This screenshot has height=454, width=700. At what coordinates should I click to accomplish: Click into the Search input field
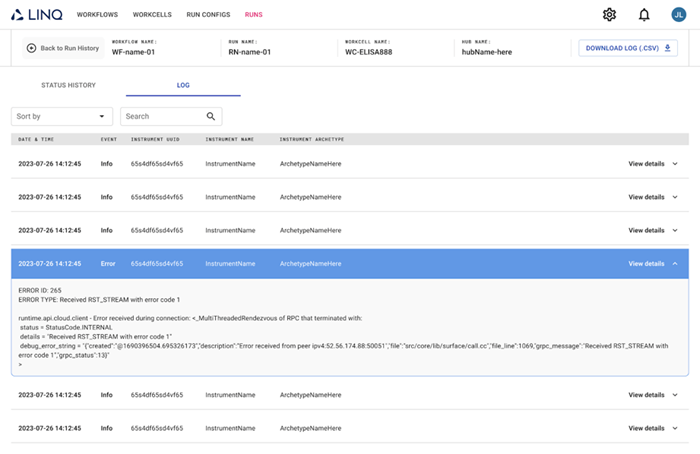[160, 116]
